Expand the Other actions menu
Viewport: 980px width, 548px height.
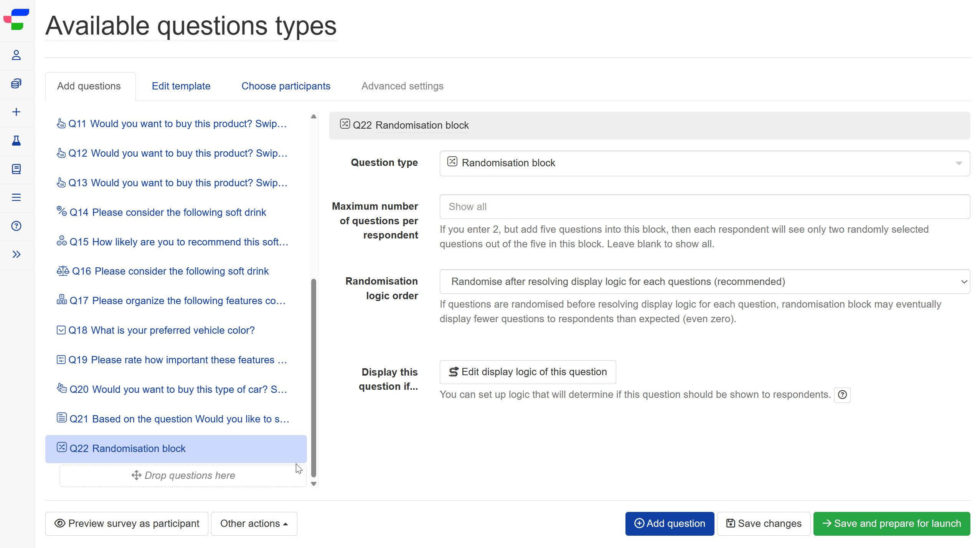pos(254,523)
